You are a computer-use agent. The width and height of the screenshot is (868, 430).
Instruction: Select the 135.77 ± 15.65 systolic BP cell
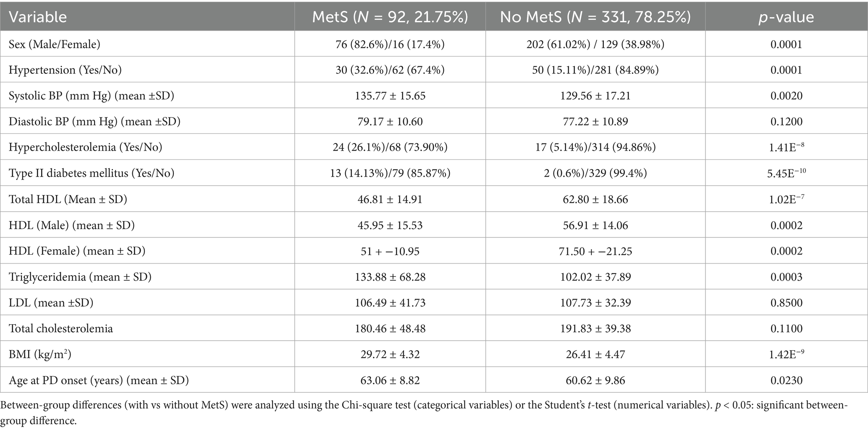(x=390, y=96)
